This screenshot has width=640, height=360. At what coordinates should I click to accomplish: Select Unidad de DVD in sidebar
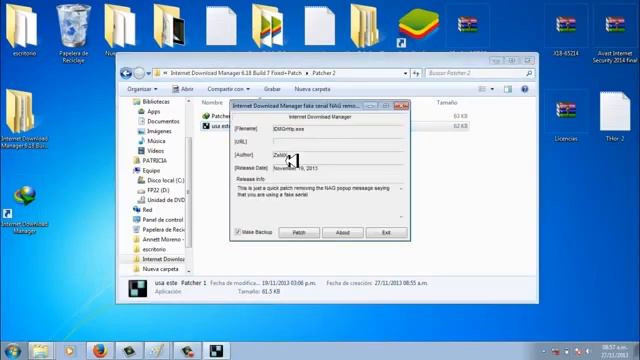161,200
